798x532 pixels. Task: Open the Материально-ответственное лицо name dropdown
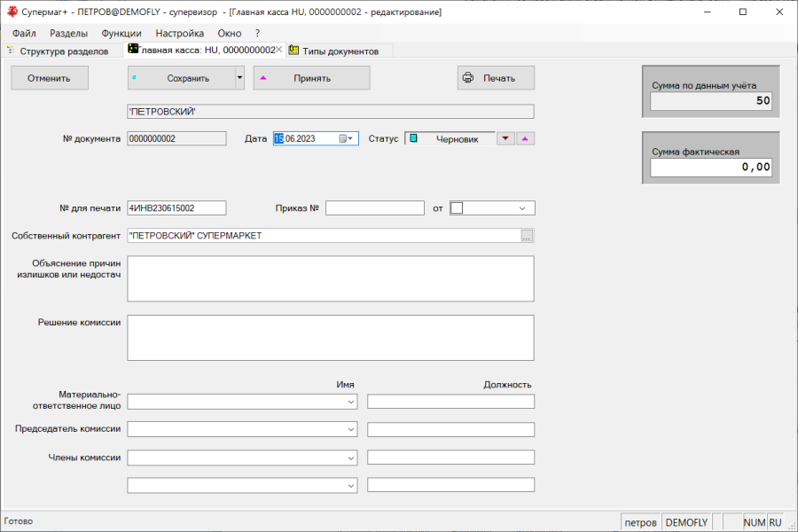point(351,402)
